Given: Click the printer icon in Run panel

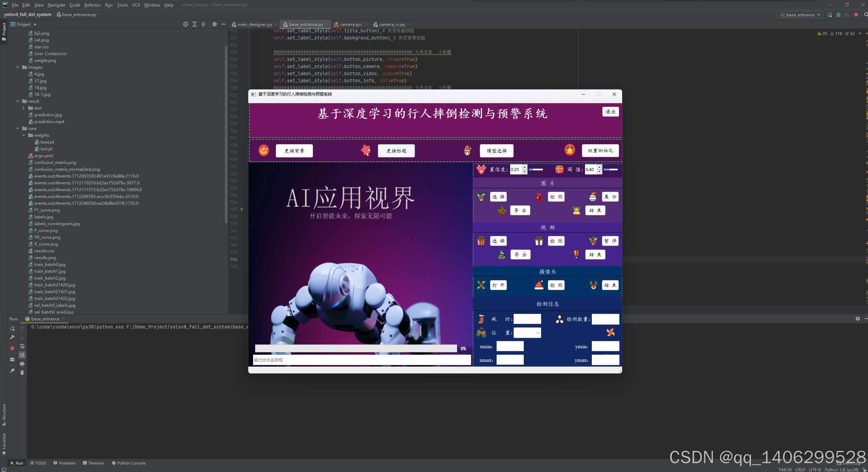Looking at the screenshot, I should [22, 364].
